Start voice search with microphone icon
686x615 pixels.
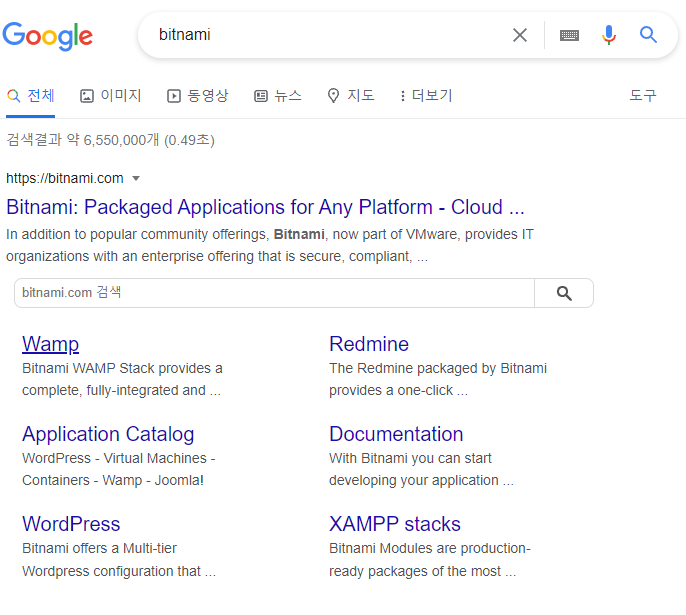tap(609, 35)
